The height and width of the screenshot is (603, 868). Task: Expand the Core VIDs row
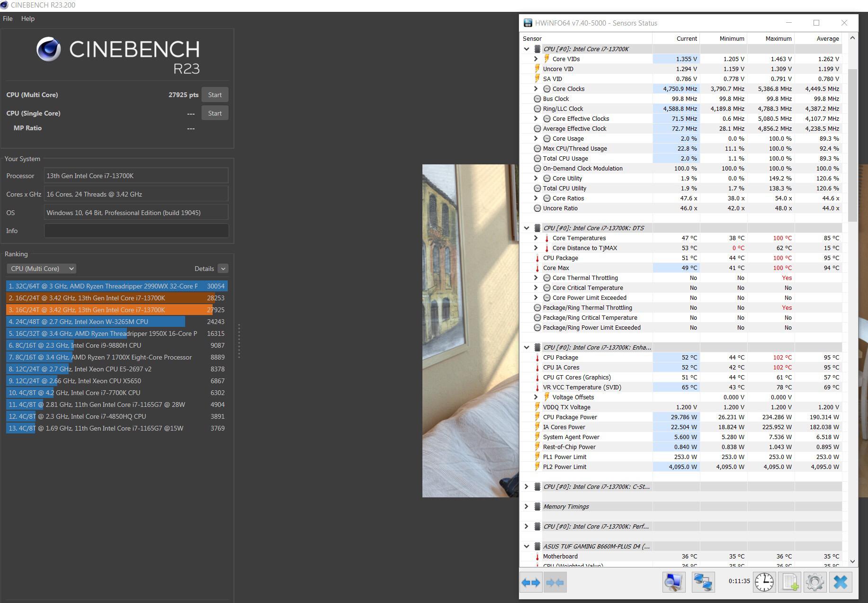pos(536,59)
